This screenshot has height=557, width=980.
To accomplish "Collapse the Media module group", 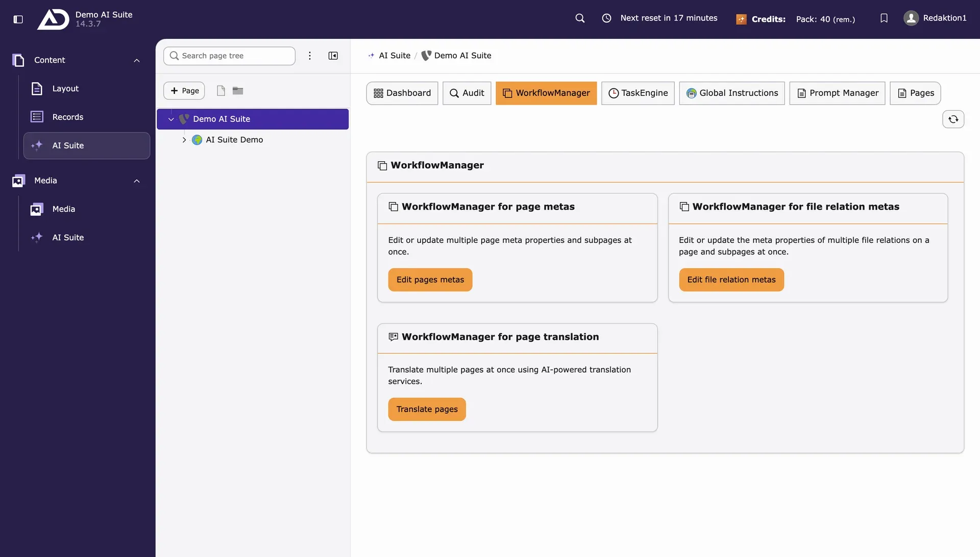I will point(137,181).
